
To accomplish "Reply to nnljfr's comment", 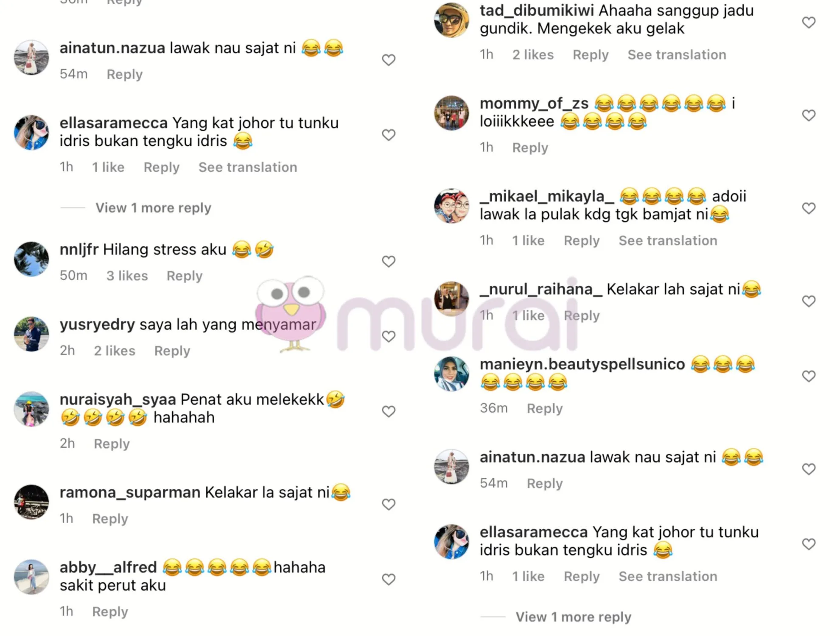I will click(185, 276).
